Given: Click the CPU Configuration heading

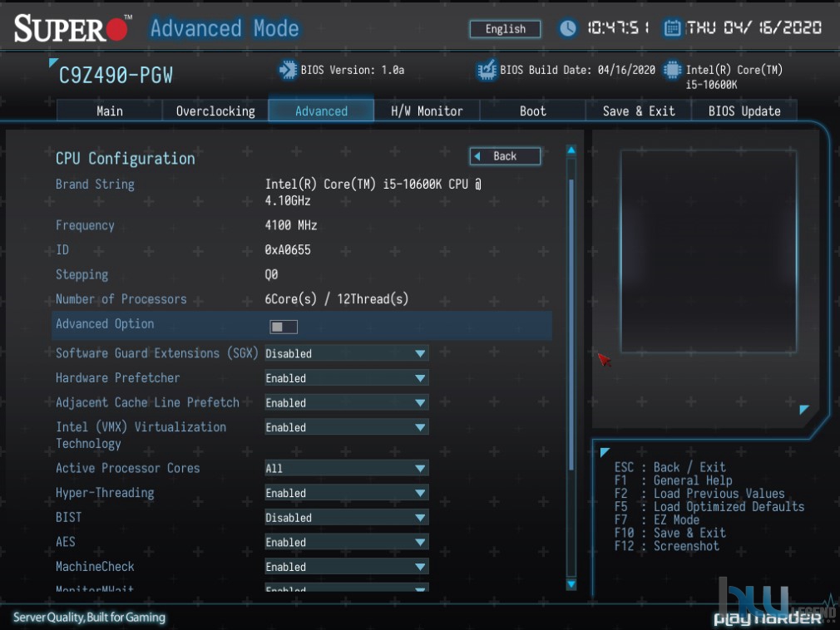Looking at the screenshot, I should click(126, 159).
